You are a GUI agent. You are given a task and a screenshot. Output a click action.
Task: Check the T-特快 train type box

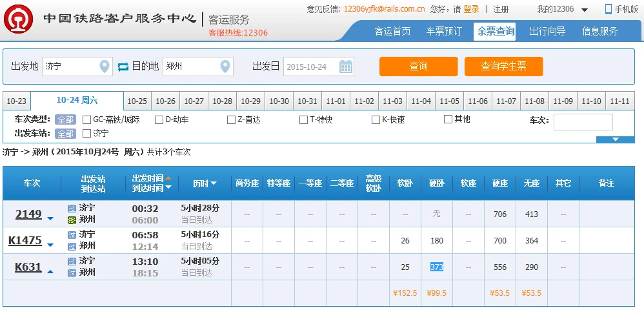(303, 120)
